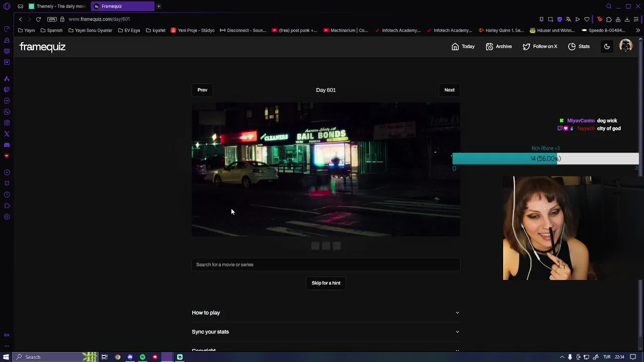Open Spotify from the taskbar

(142, 357)
